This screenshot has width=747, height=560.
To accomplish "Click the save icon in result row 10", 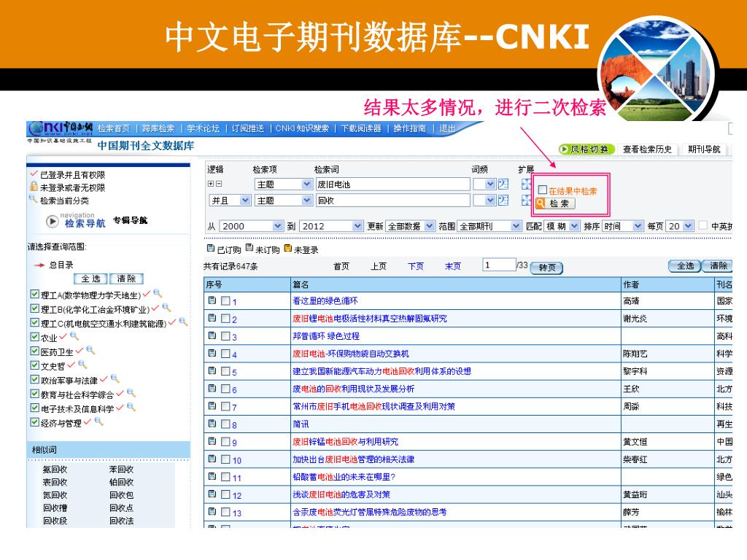I will [212, 459].
